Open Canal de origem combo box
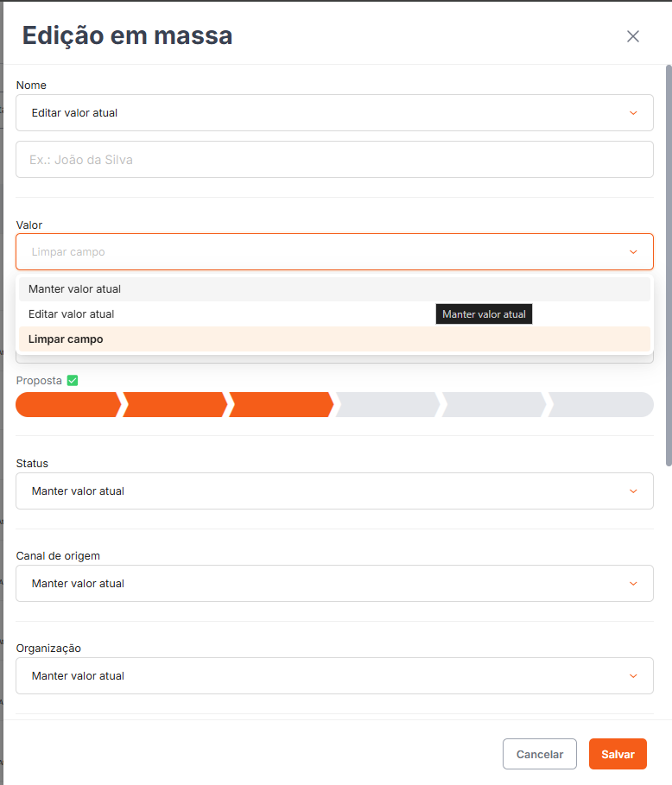672x785 pixels. [x=334, y=583]
